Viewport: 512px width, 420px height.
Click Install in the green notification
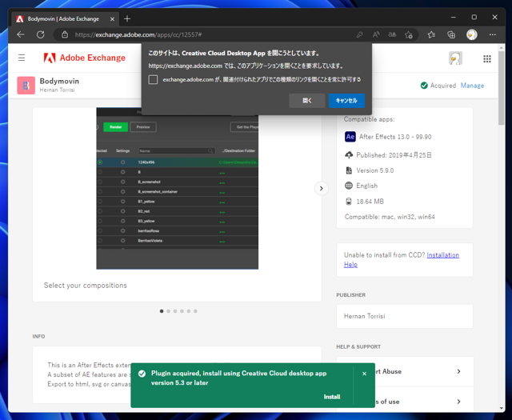[332, 397]
